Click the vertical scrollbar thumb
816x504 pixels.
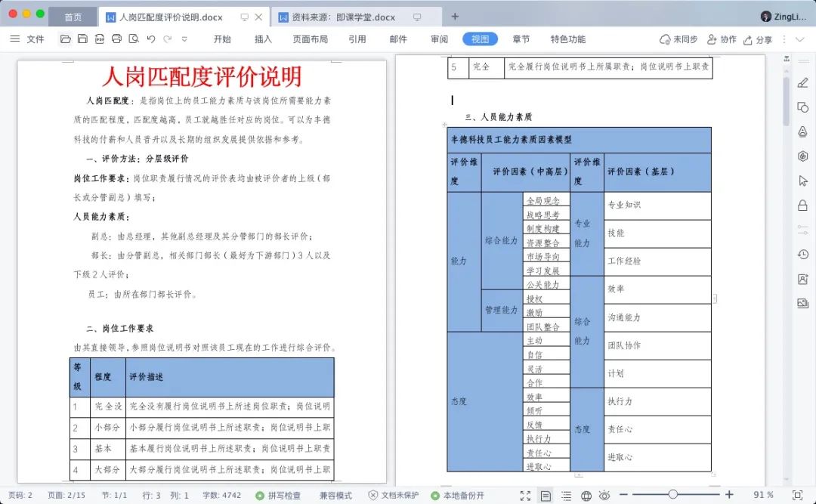point(787,101)
